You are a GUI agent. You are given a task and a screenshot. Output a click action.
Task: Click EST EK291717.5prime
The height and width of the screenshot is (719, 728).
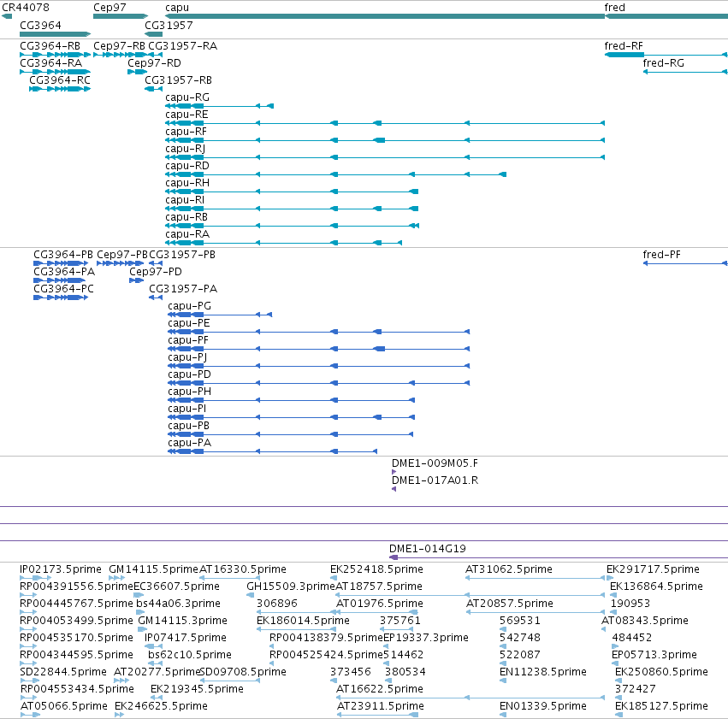(x=610, y=578)
